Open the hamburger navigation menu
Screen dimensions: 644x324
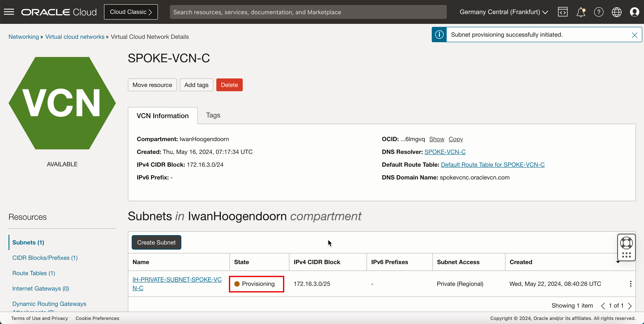[x=9, y=12]
